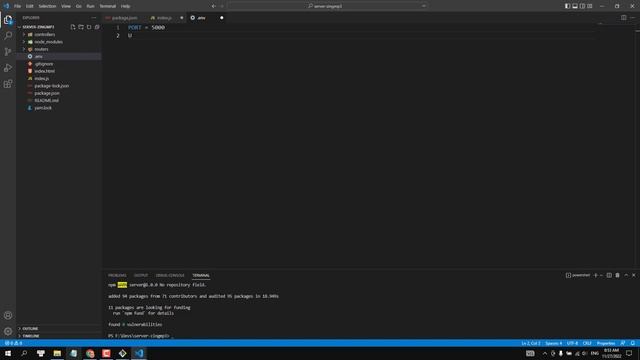Toggle the primary side bar visibility
The height and width of the screenshot is (360, 640).
567,6
